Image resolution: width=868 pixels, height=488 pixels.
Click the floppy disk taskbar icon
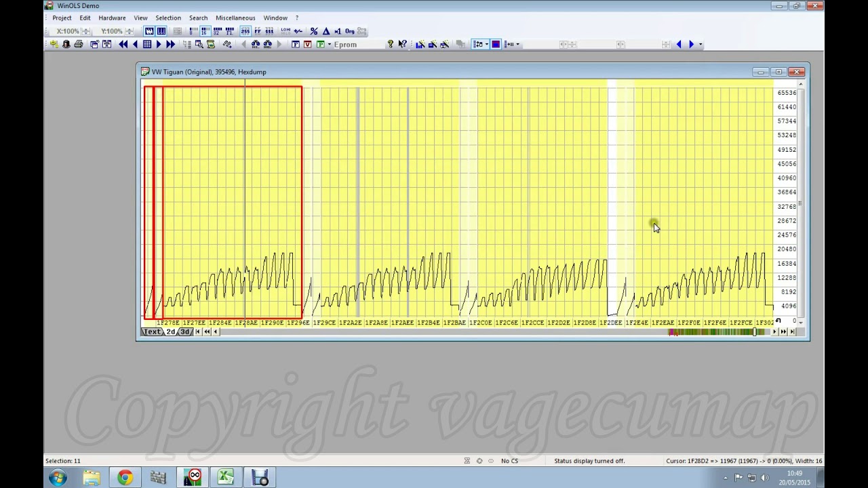click(260, 477)
